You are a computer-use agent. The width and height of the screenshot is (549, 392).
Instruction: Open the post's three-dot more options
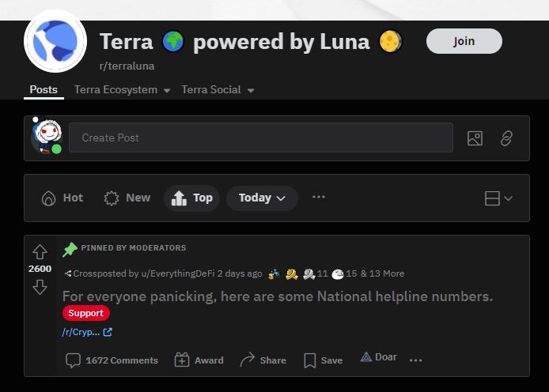(x=415, y=360)
